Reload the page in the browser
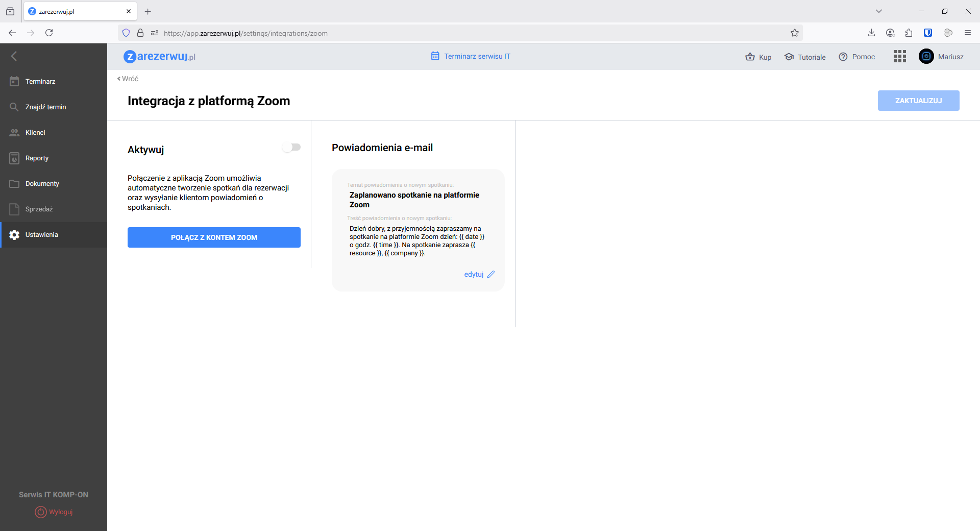 tap(49, 33)
